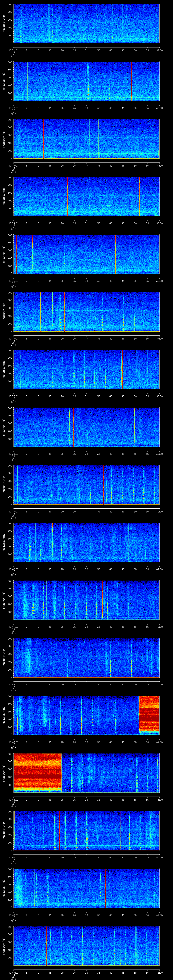Click the '13:39:00' start time label
The height and width of the screenshot is (980, 173).
coord(14,511)
